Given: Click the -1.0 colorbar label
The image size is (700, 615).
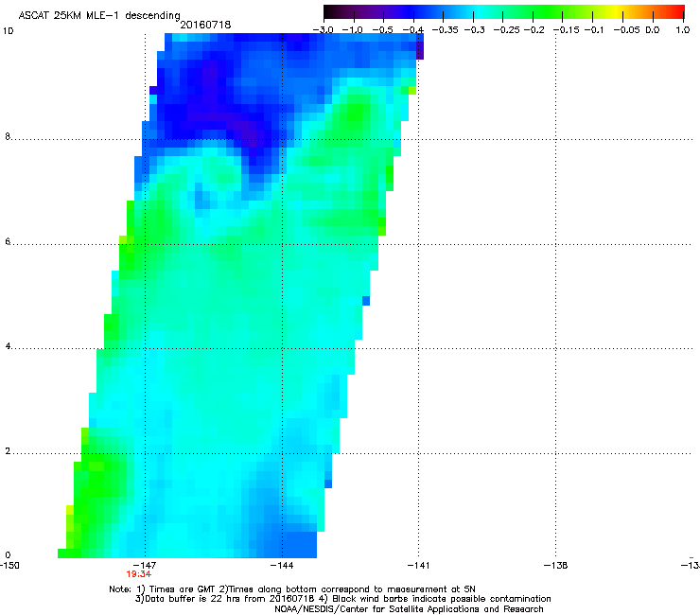Looking at the screenshot, I should point(352,30).
